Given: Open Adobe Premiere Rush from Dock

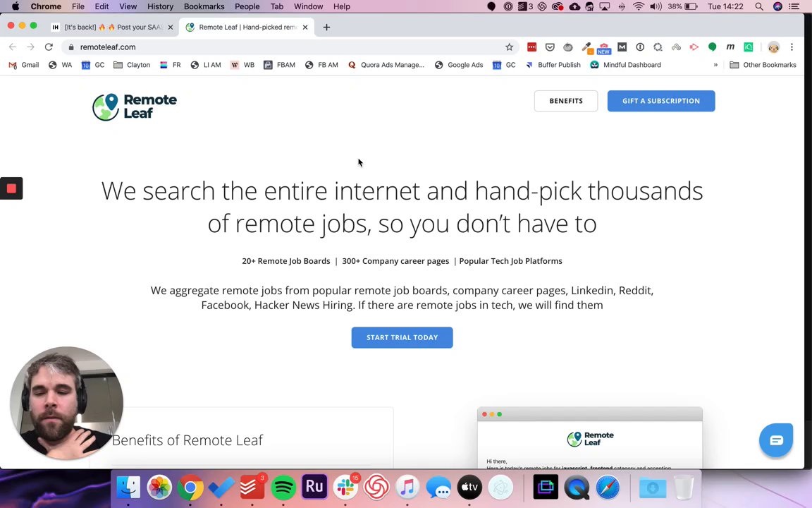Looking at the screenshot, I should [314, 487].
